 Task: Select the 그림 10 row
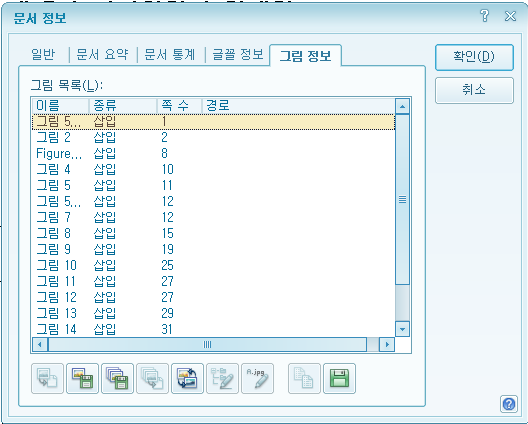click(x=213, y=265)
